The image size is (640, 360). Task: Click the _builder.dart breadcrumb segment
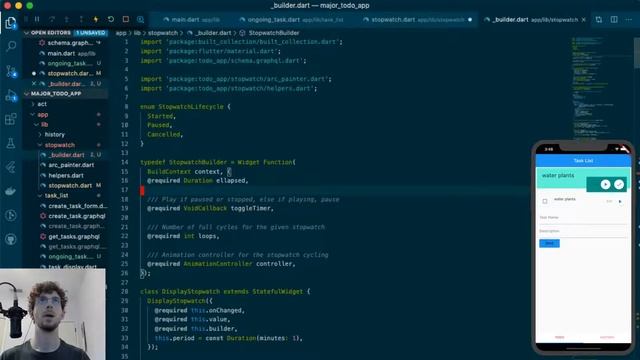coord(213,33)
